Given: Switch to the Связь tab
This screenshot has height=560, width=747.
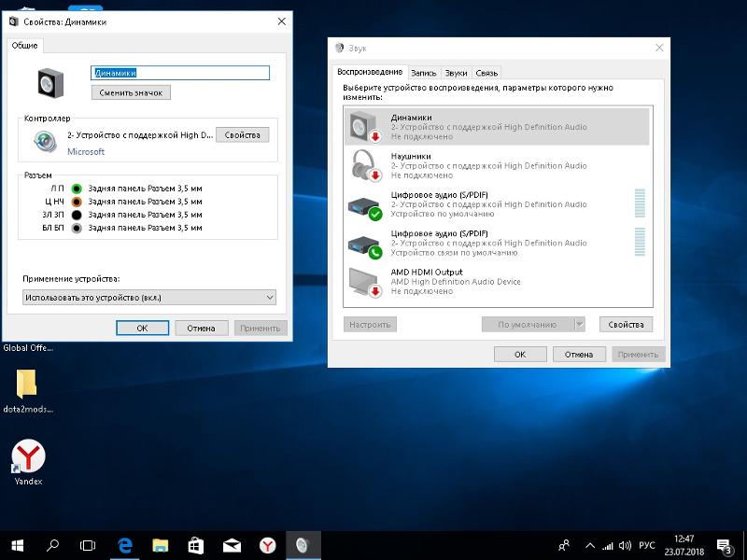Looking at the screenshot, I should pyautogui.click(x=486, y=73).
